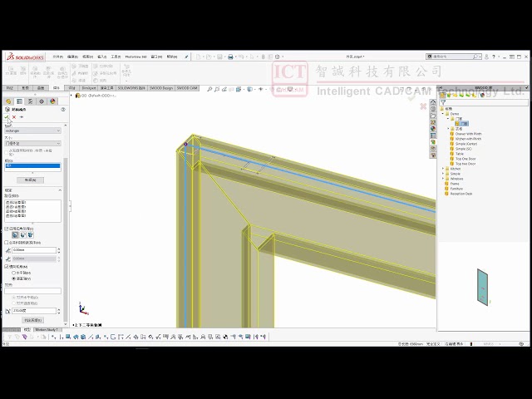Select second corner treatment icon
The width and height of the screenshot is (532, 399).
click(23, 234)
